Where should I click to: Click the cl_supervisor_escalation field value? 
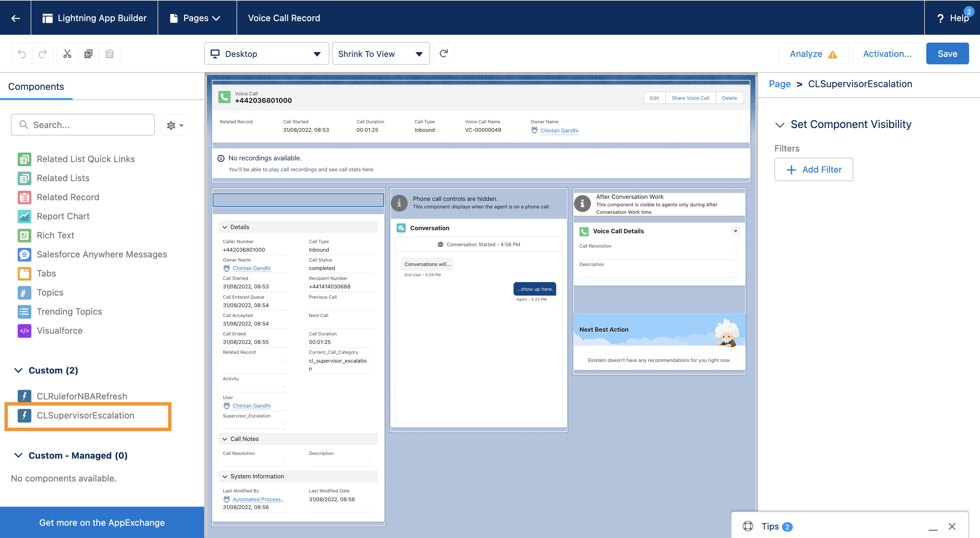[338, 364]
